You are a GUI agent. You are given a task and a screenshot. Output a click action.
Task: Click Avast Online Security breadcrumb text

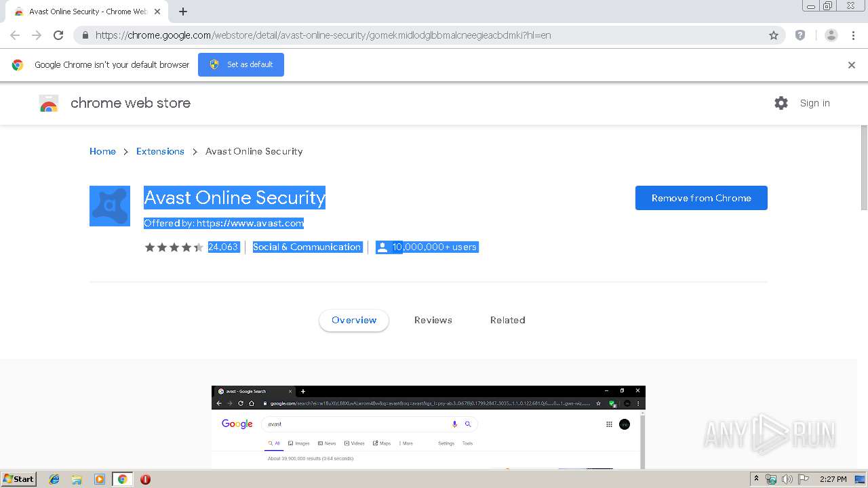tap(254, 151)
